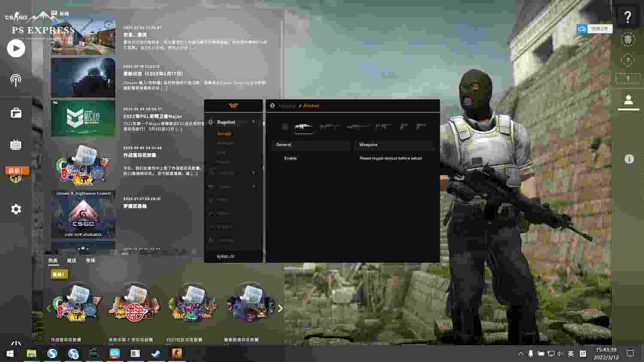
Task: Select the highlighted rifle weapon icon
Action: tap(304, 127)
